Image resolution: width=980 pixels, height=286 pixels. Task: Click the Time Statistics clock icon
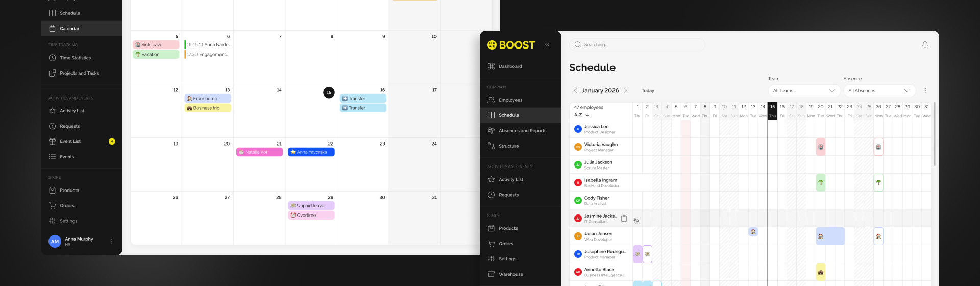point(52,58)
